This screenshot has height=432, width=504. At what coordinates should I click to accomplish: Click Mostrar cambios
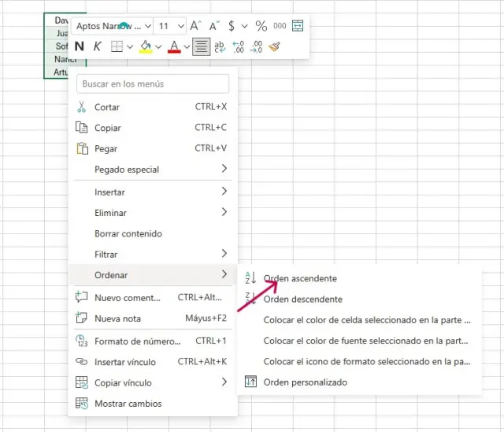(128, 404)
